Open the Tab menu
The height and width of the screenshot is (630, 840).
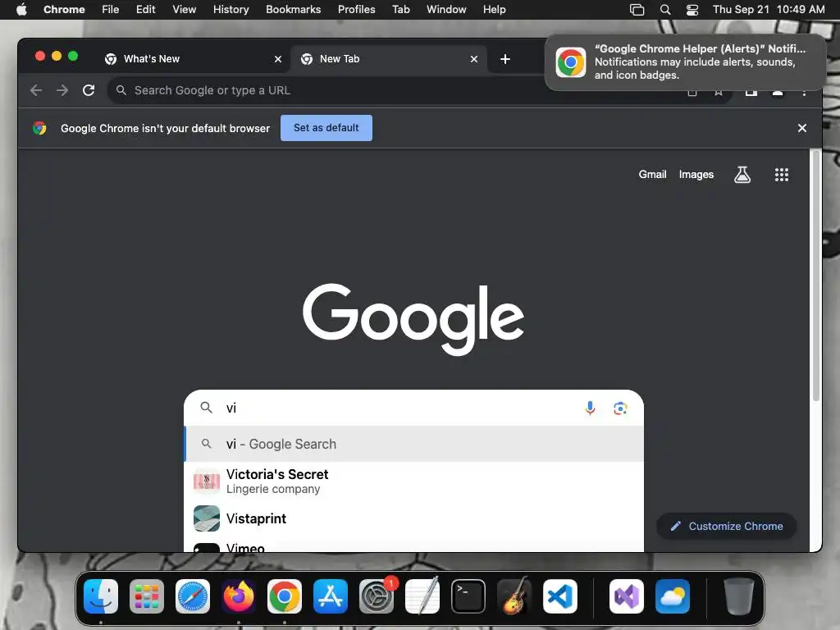[400, 9]
